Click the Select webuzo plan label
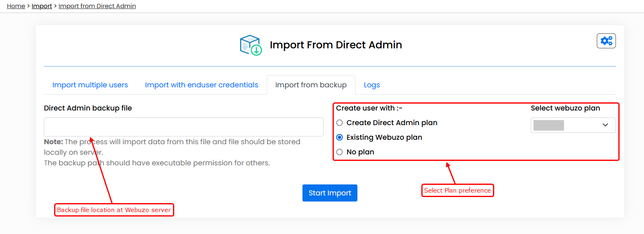 pyautogui.click(x=565, y=108)
